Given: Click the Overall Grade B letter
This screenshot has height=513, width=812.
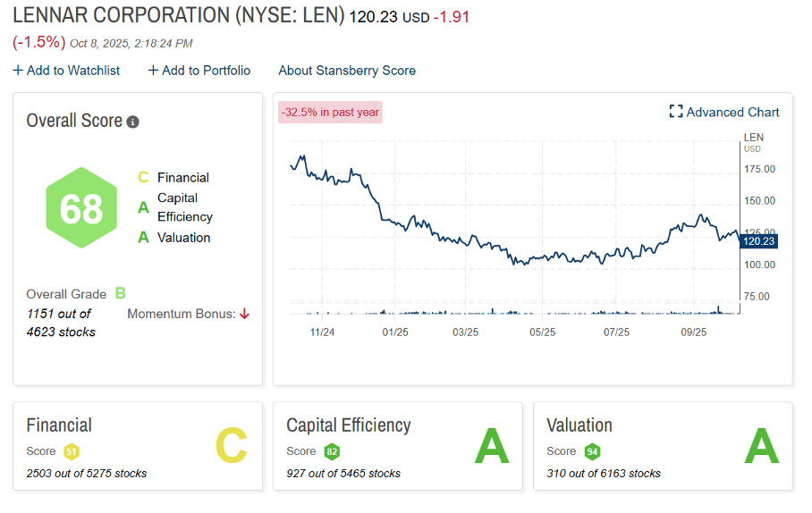Looking at the screenshot, I should (121, 293).
